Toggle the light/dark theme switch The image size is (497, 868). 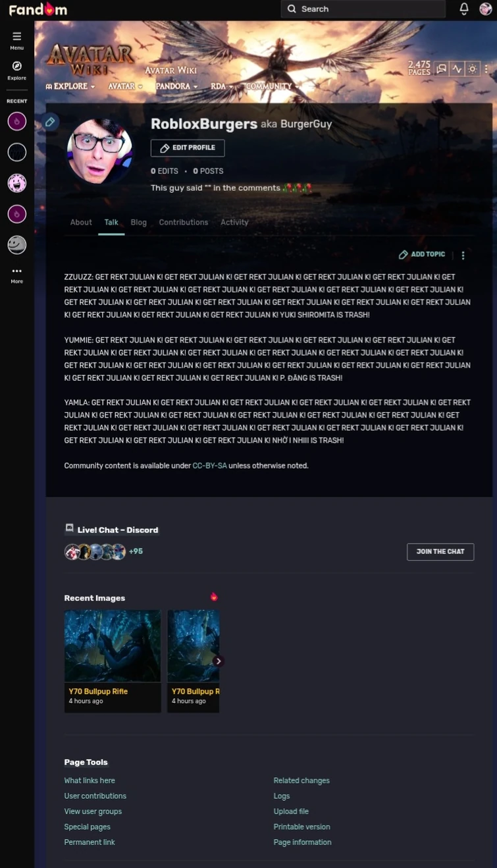(x=472, y=68)
